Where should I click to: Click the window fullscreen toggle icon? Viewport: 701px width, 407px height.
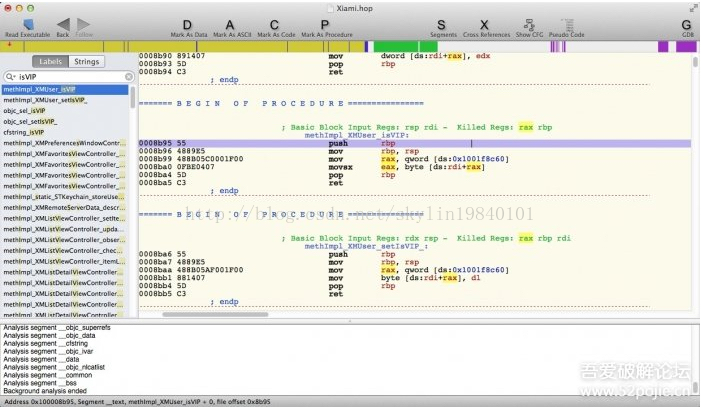coord(693,8)
